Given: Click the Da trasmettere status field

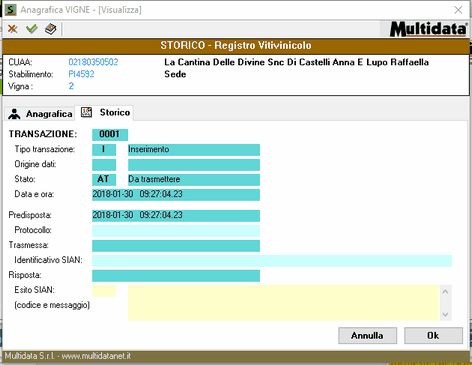Looking at the screenshot, I should click(x=194, y=180).
